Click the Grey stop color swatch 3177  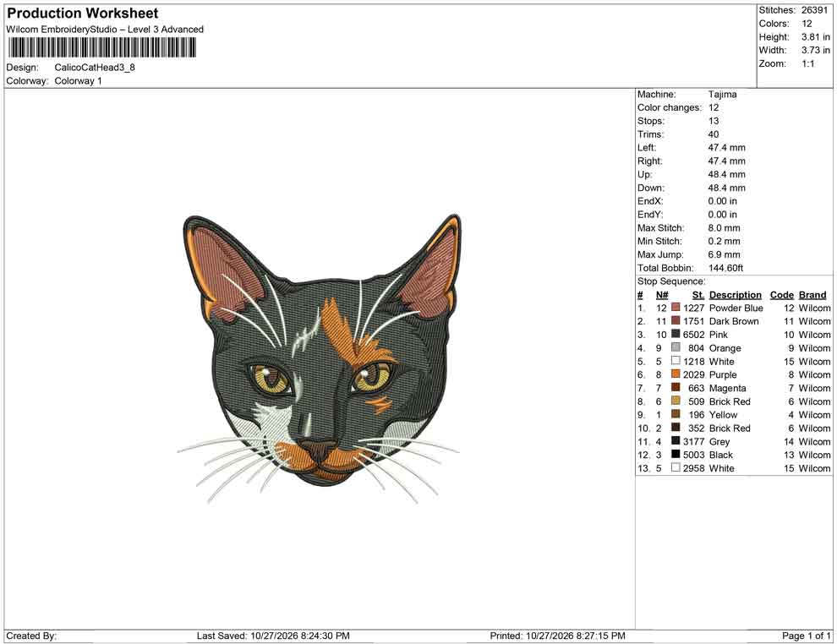click(676, 441)
